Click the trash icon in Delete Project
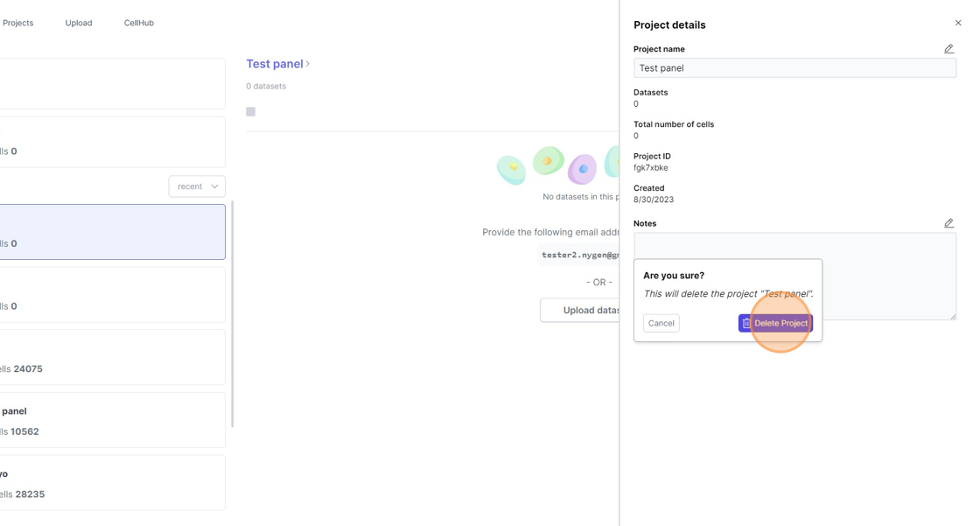 pyautogui.click(x=746, y=324)
